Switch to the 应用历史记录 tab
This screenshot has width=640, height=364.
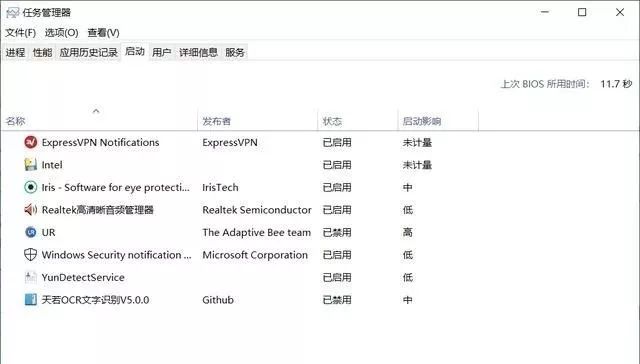coord(89,52)
